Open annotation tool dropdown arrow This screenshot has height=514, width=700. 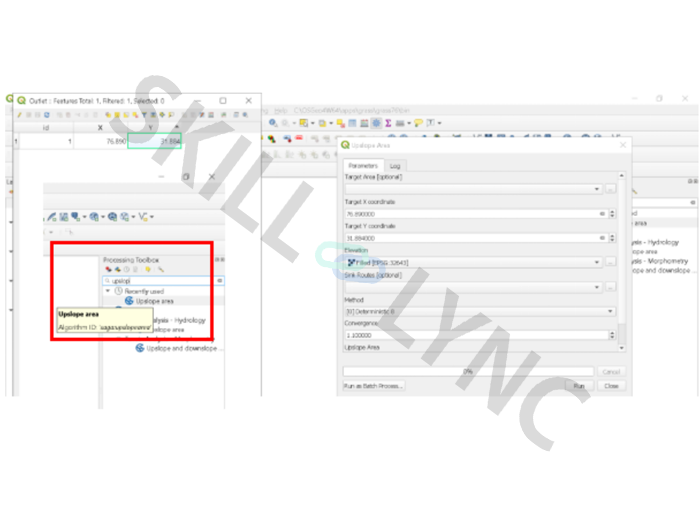(x=439, y=123)
